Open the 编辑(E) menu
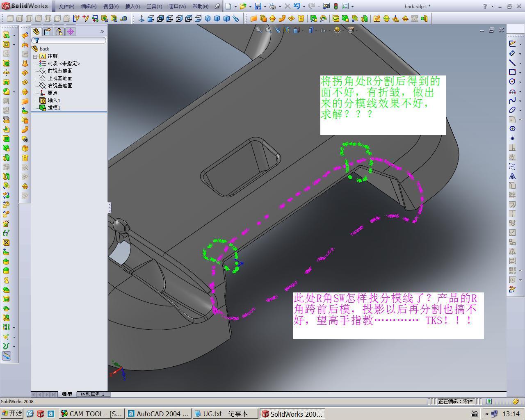 tap(89, 6)
